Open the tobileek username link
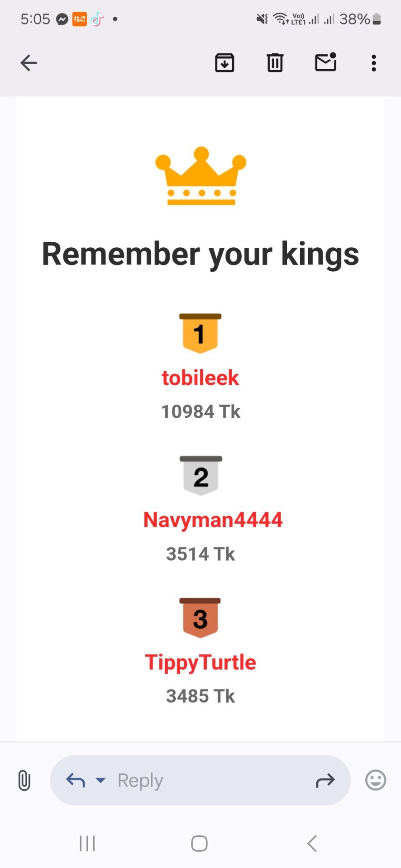 (200, 378)
